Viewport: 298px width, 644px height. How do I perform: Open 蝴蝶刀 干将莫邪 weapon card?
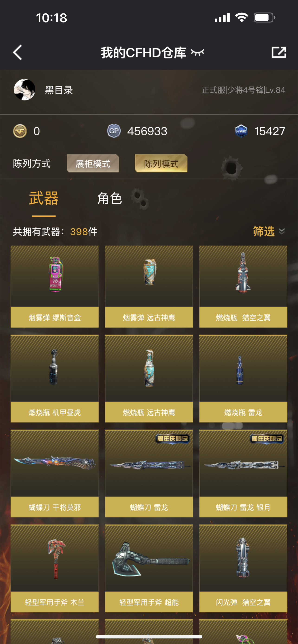(x=55, y=474)
